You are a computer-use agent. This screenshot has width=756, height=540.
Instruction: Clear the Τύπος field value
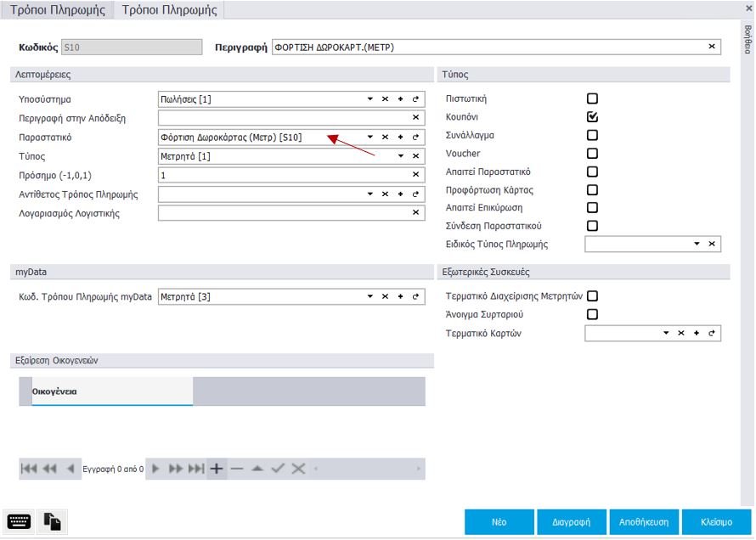pyautogui.click(x=416, y=156)
